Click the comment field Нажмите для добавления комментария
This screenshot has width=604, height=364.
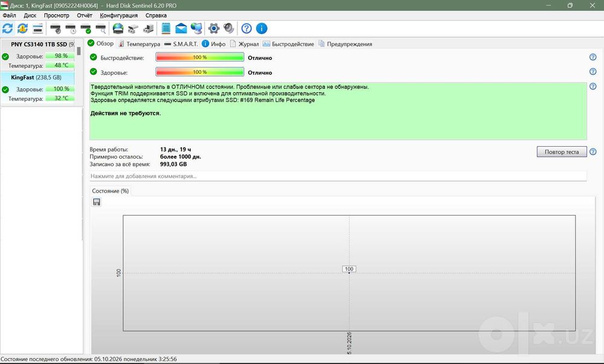tap(338, 176)
